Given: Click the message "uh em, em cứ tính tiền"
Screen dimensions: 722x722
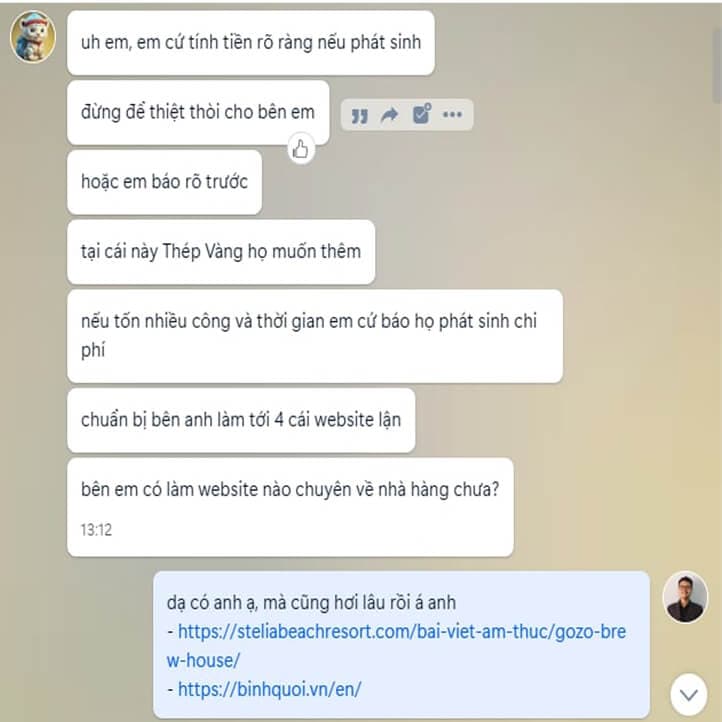Looking at the screenshot, I should pos(251,43).
